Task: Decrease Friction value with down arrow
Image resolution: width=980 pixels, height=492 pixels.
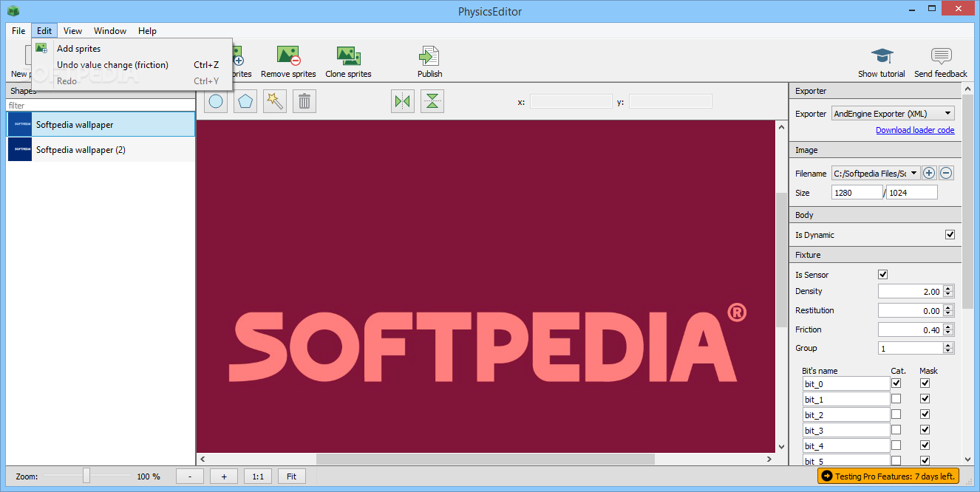Action: 949,333
